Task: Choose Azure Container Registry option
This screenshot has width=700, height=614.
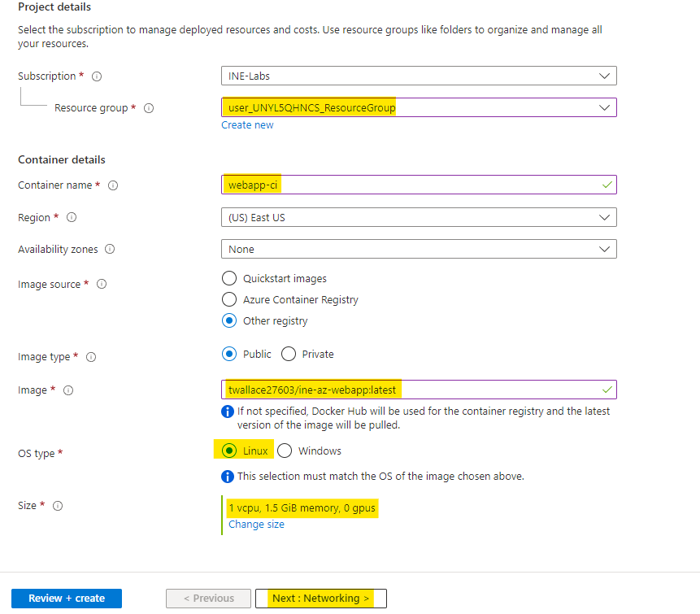Action: click(229, 299)
